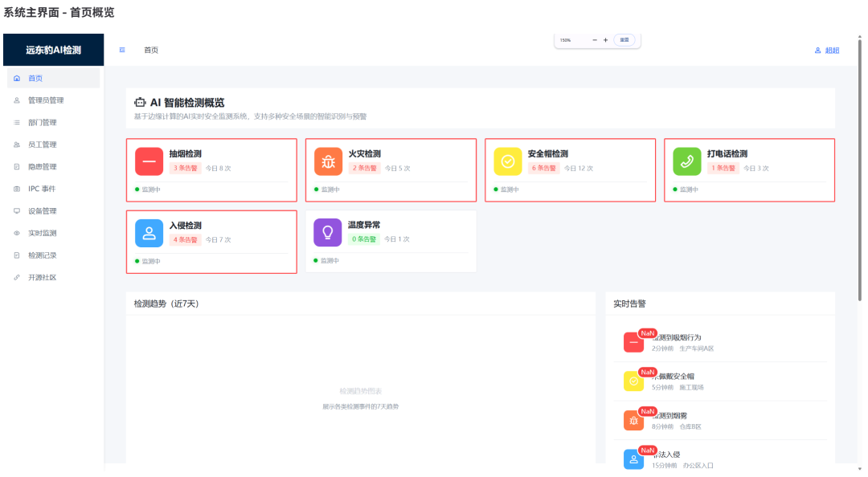This screenshot has height=477, width=868.
Task: Click the blue icon of the 非法入侵 alert
Action: coord(633,459)
